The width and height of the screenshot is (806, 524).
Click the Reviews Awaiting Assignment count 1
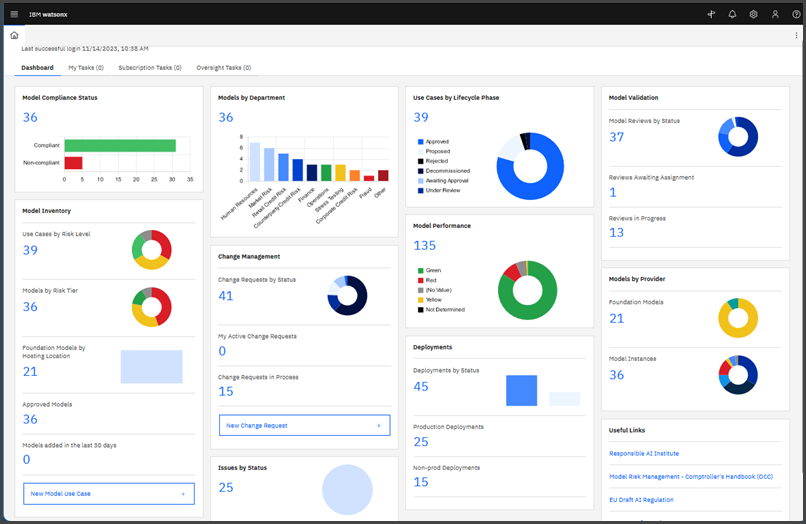pos(613,192)
